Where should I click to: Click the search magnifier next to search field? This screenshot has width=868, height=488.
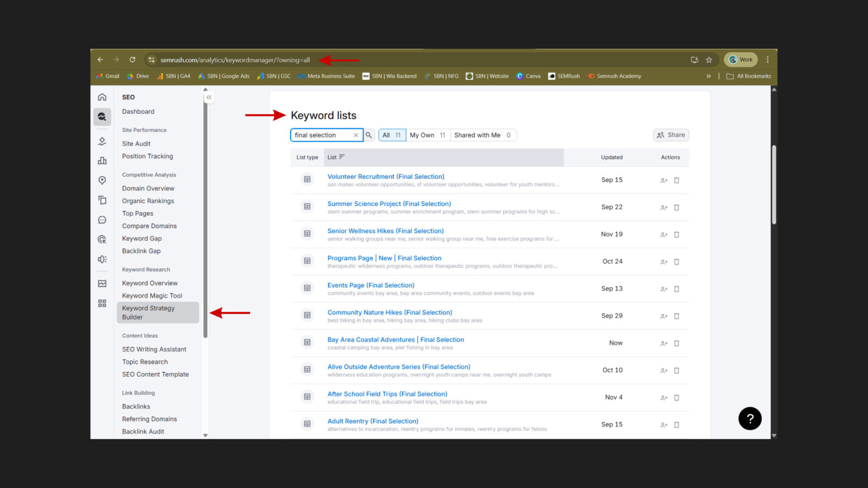pos(369,134)
